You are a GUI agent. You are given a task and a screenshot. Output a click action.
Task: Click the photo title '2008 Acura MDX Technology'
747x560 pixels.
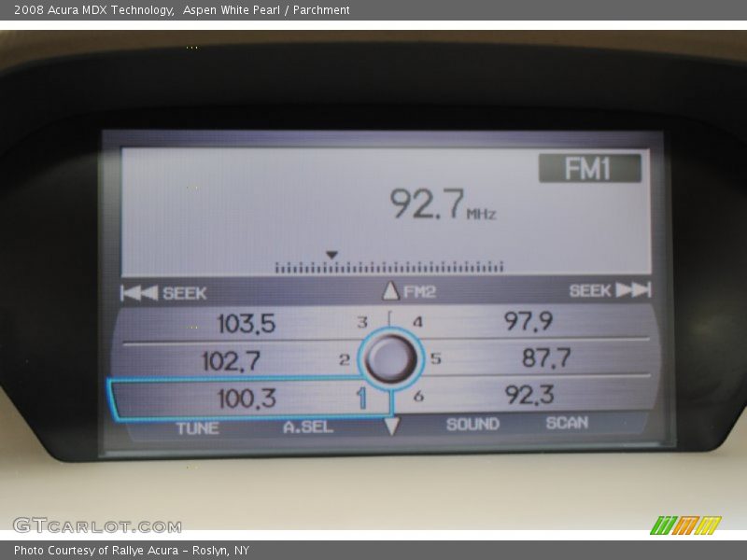(94, 9)
